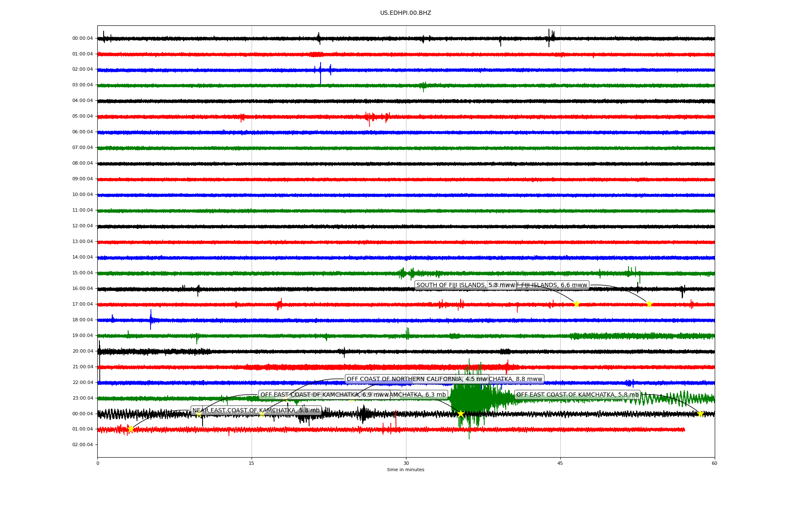Click the 23:00:04 row label
This screenshot has height=508, width=812.
point(82,398)
